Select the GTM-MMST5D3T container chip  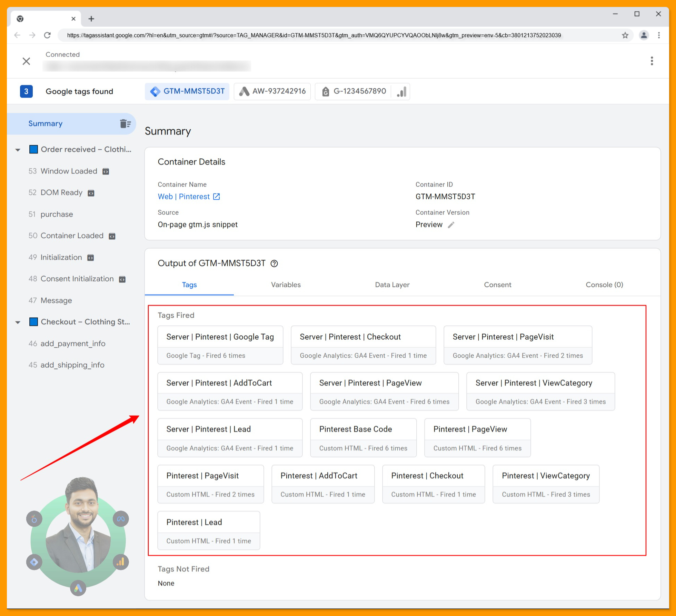(187, 91)
